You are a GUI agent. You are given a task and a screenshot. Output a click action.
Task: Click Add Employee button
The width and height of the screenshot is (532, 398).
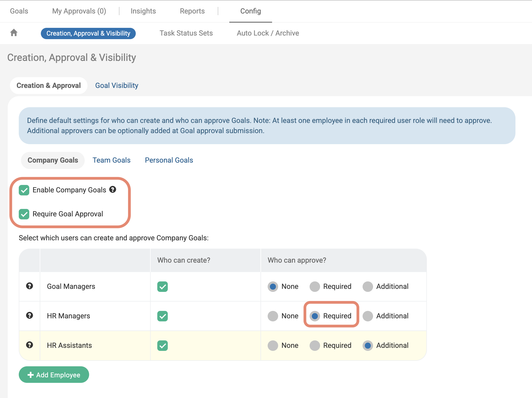click(x=54, y=375)
